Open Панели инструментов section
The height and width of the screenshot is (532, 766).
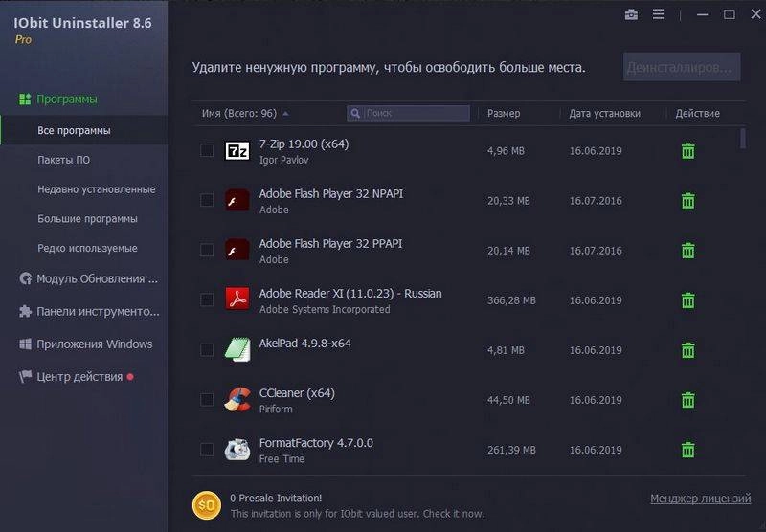[99, 311]
